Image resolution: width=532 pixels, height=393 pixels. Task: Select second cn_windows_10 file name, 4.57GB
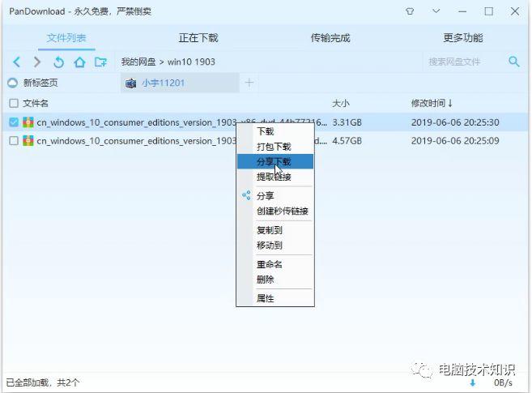click(x=136, y=140)
